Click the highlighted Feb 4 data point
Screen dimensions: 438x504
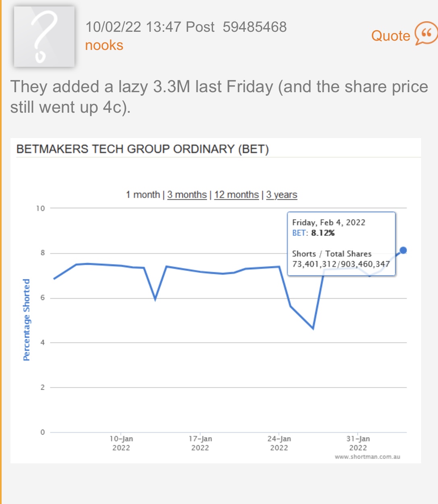tap(403, 250)
